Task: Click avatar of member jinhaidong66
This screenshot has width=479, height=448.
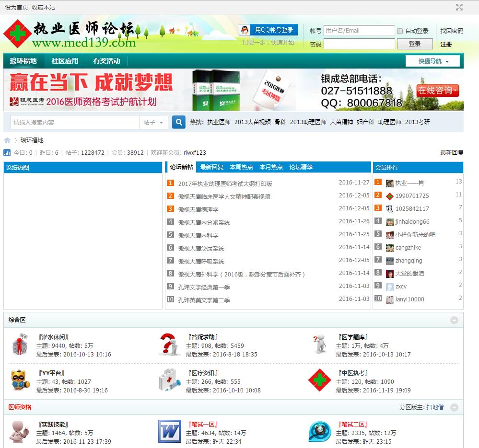Action: (389, 222)
